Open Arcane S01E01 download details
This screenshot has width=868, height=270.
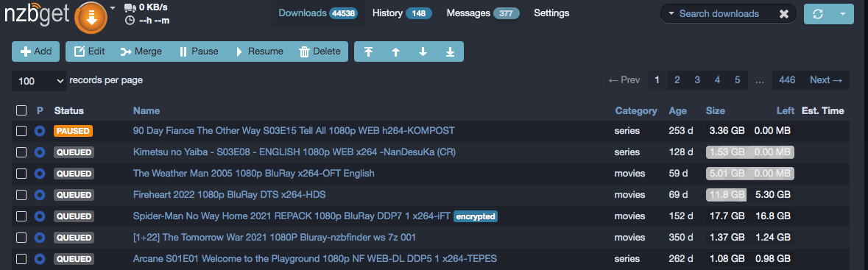(315, 259)
